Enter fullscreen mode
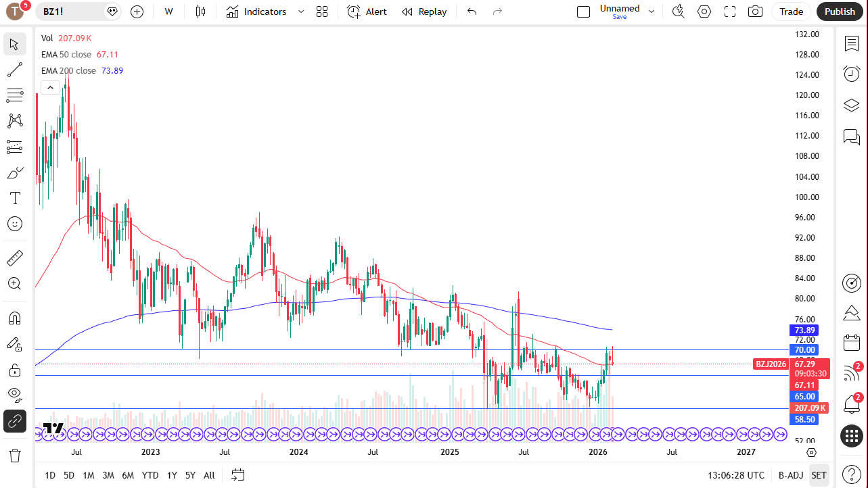 click(730, 11)
